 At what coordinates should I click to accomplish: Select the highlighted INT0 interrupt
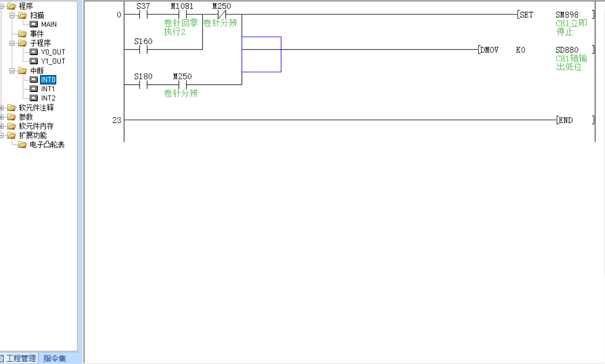pyautogui.click(x=48, y=80)
